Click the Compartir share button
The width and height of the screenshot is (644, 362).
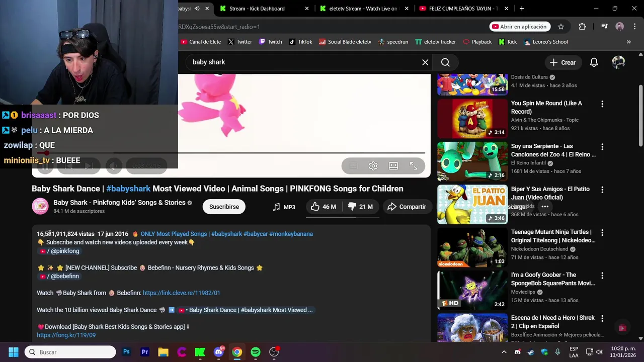pyautogui.click(x=407, y=207)
